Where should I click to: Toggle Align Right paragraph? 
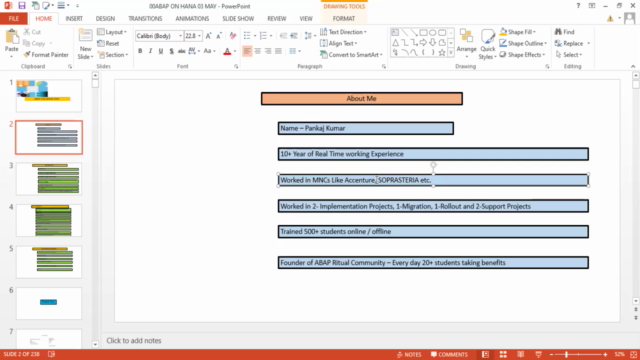268,51
